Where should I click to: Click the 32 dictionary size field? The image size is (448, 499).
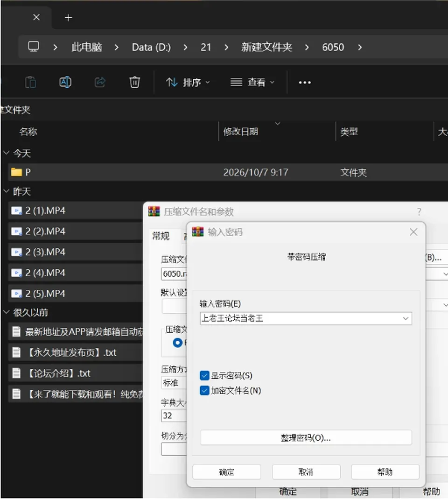(x=174, y=415)
